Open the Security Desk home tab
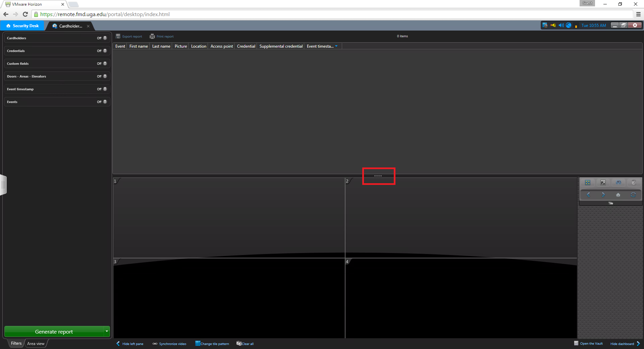This screenshot has height=349, width=644. (22, 26)
